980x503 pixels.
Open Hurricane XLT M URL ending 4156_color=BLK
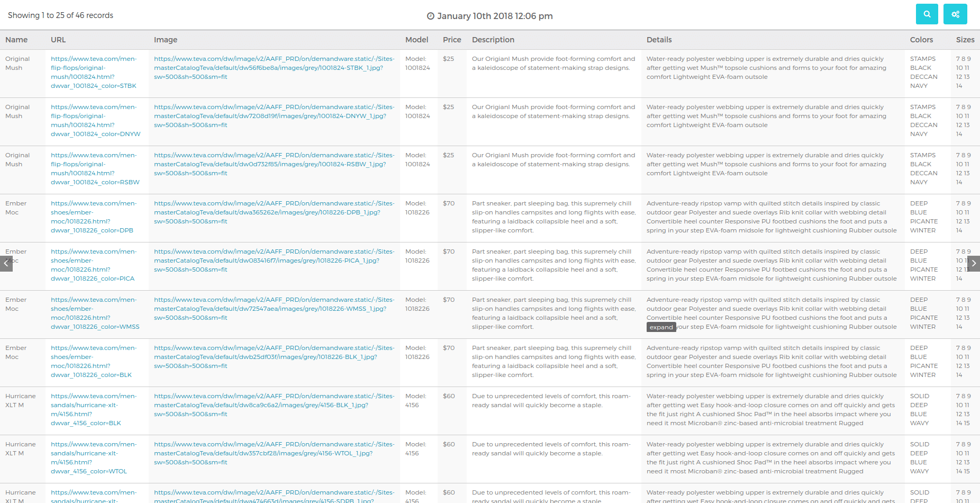[94, 410]
